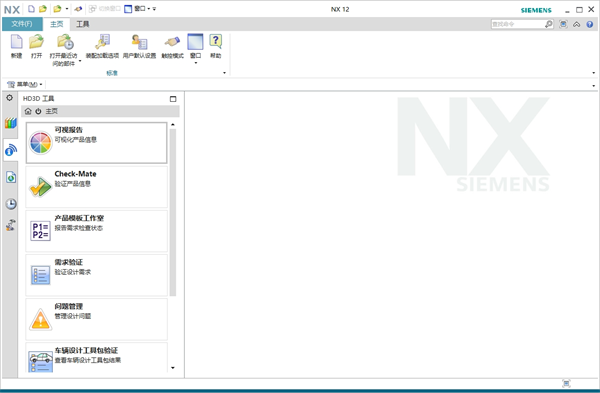Image resolution: width=600 pixels, height=393 pixels.
Task: Click the 新建 (New) file icon
Action: [16, 46]
